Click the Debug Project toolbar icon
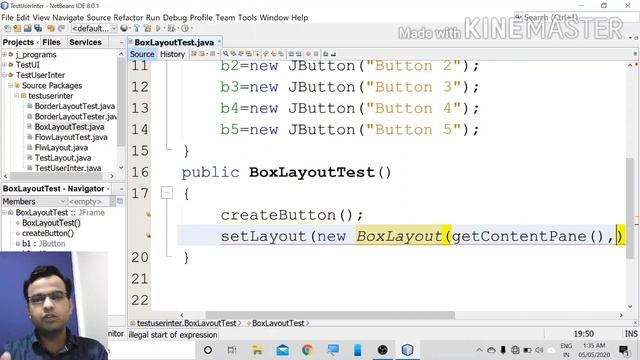Screen dimensions: 640x360 pyautogui.click(x=172, y=28)
